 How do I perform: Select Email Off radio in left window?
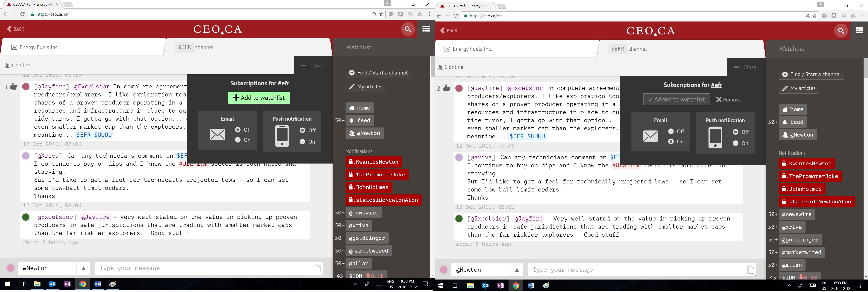click(x=238, y=130)
